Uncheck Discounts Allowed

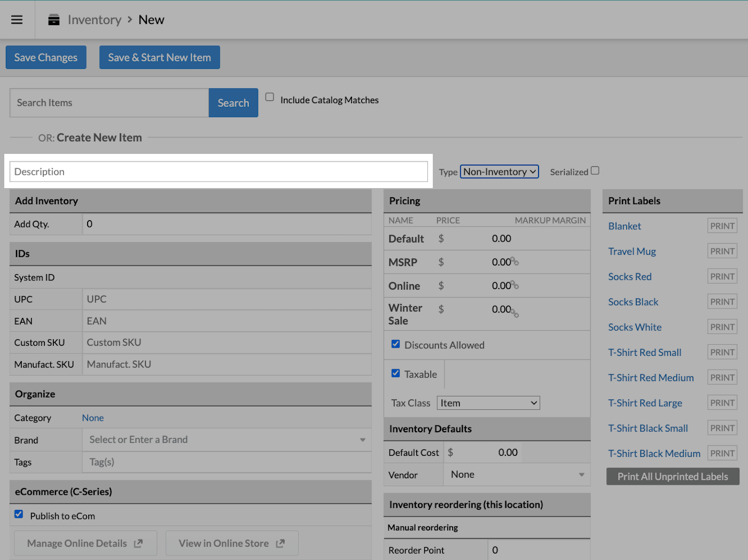(x=395, y=344)
